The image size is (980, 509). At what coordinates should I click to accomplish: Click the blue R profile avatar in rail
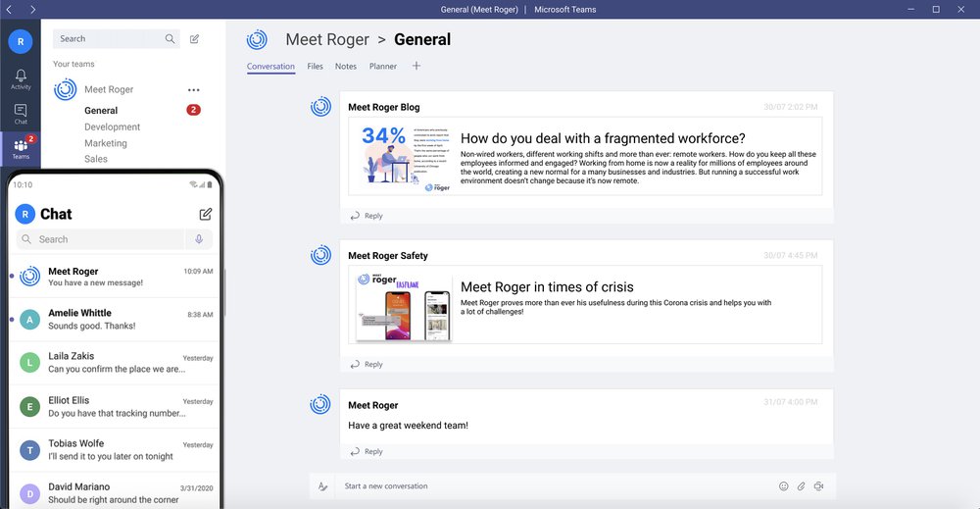pyautogui.click(x=21, y=42)
